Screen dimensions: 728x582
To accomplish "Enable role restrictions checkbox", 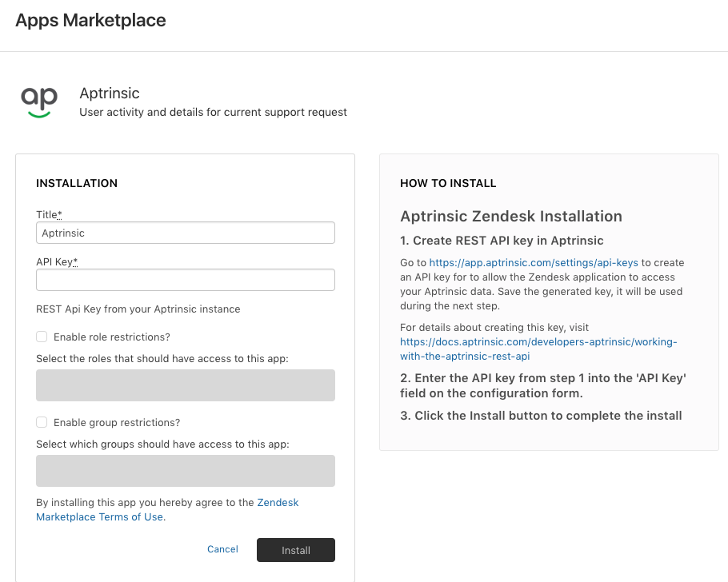I will tap(42, 337).
